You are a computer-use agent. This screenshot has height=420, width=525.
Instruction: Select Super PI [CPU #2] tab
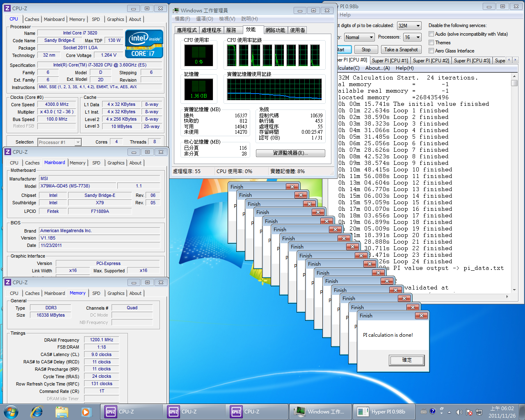[x=431, y=60]
